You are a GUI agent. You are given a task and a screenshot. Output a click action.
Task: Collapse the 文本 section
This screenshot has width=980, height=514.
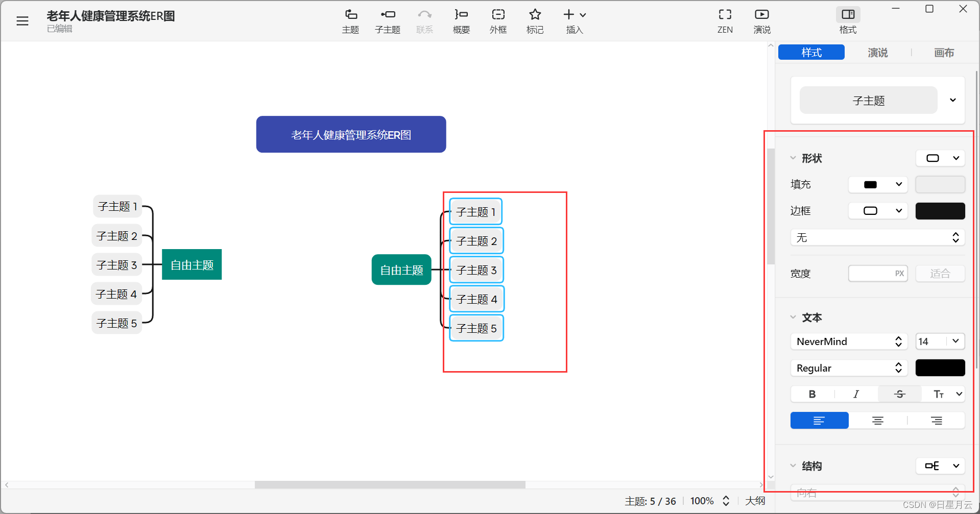coord(793,317)
